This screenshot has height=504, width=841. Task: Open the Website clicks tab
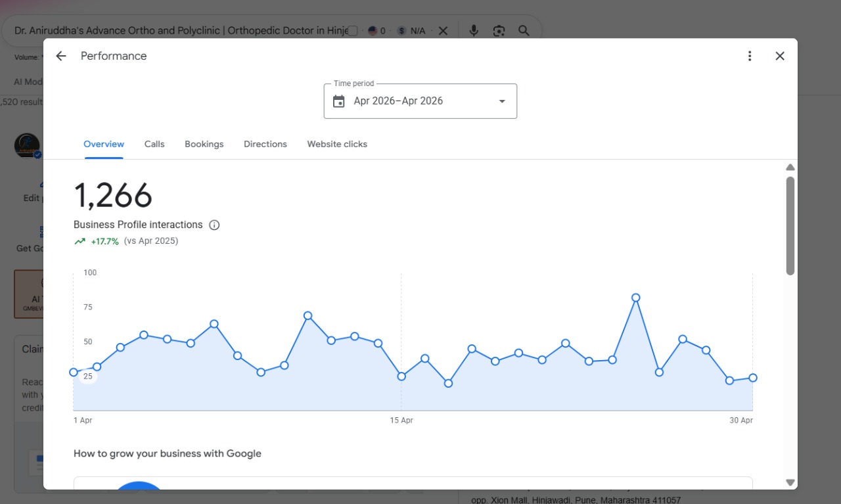(337, 144)
